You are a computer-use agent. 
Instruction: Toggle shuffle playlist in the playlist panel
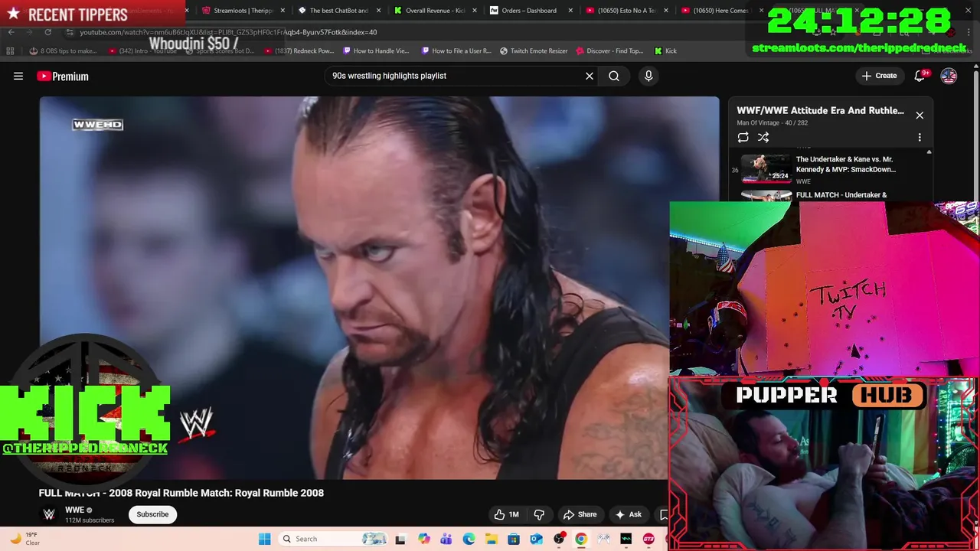tap(763, 137)
